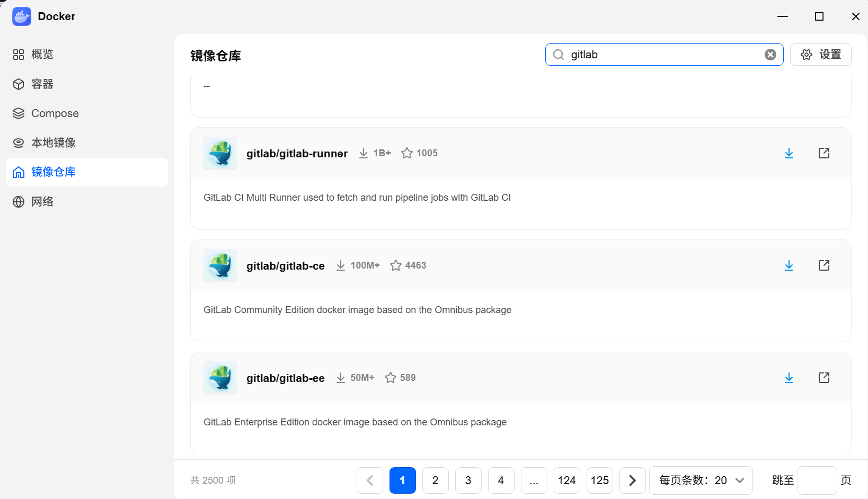This screenshot has height=499, width=868.
Task: Go to the next results page
Action: pyautogui.click(x=633, y=480)
